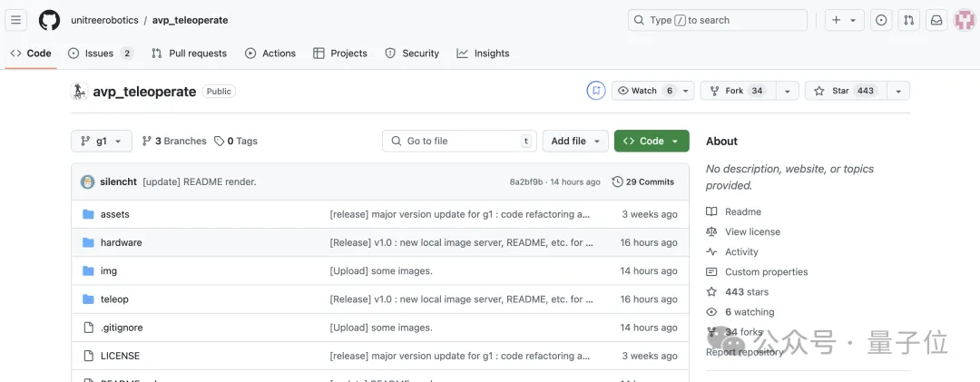This screenshot has width=980, height=382.
Task: Click the Go to file search field
Action: click(x=459, y=141)
